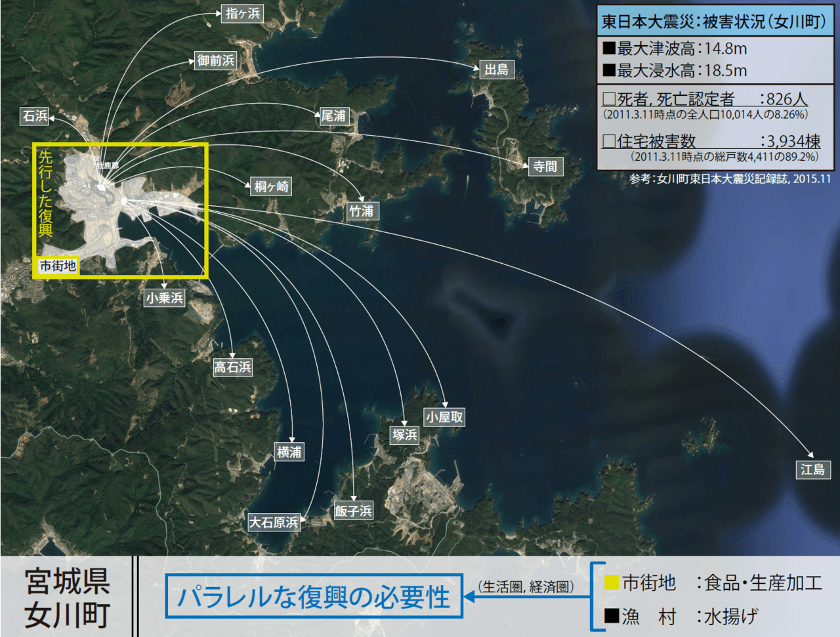Click the black square before 最大浸水高
The width and height of the screenshot is (840, 637).
pyautogui.click(x=609, y=70)
